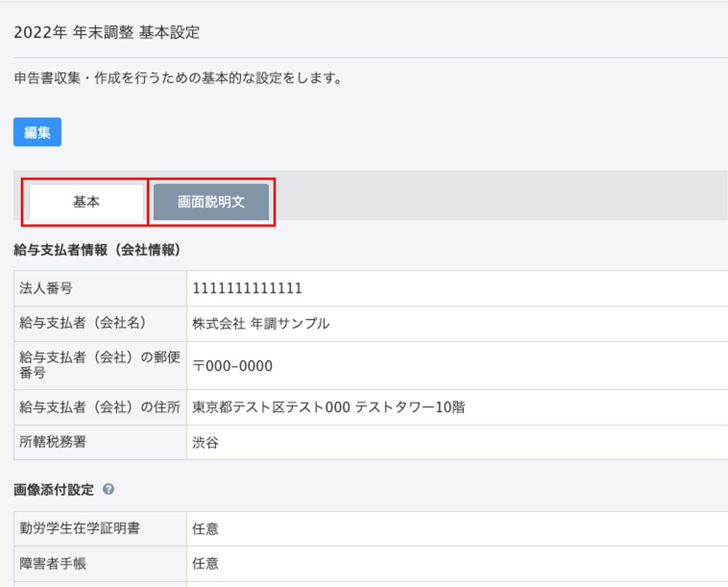Select the 株式会社 年調サンプル company name
Screen dimensions: 728x587
pos(261,323)
